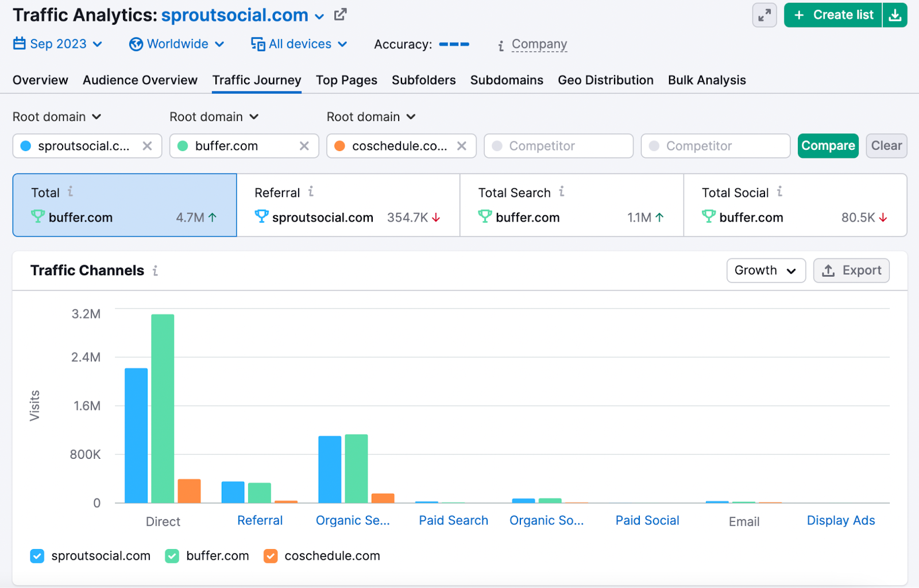Click the Compare button

(x=828, y=145)
